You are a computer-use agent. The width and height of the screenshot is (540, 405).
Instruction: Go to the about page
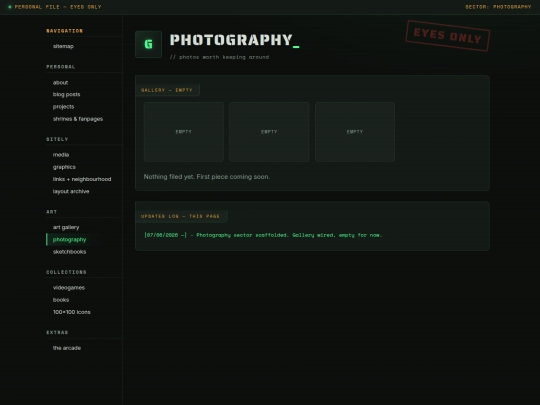point(61,82)
